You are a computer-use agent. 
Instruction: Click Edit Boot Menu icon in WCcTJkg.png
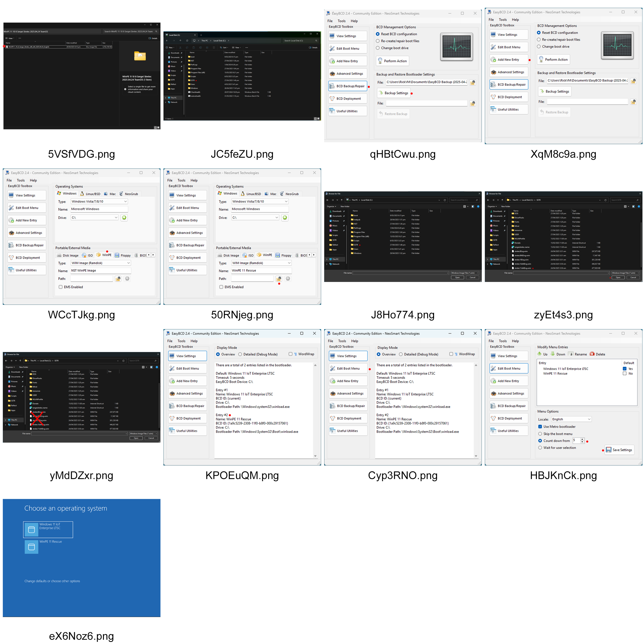tap(11, 208)
